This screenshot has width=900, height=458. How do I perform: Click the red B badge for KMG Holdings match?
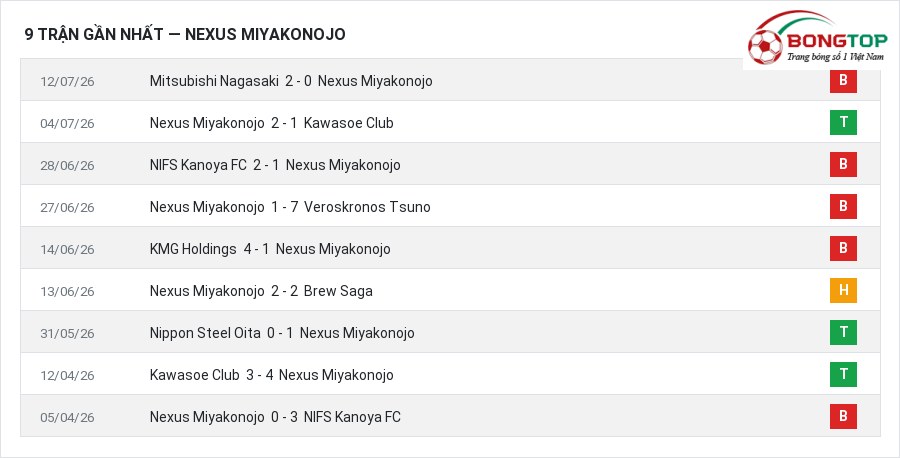843,249
